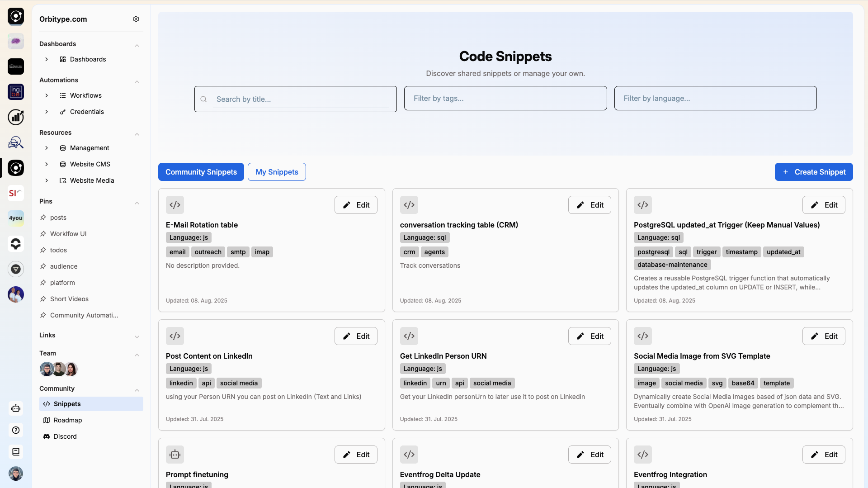Expand the Workflows tree item
This screenshot has width=868, height=488.
pyautogui.click(x=47, y=95)
